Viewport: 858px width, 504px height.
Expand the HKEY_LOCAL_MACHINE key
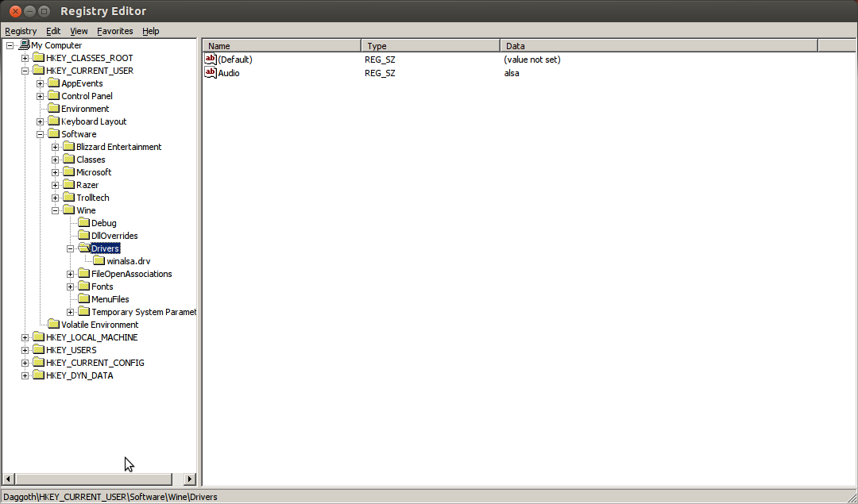coord(25,337)
